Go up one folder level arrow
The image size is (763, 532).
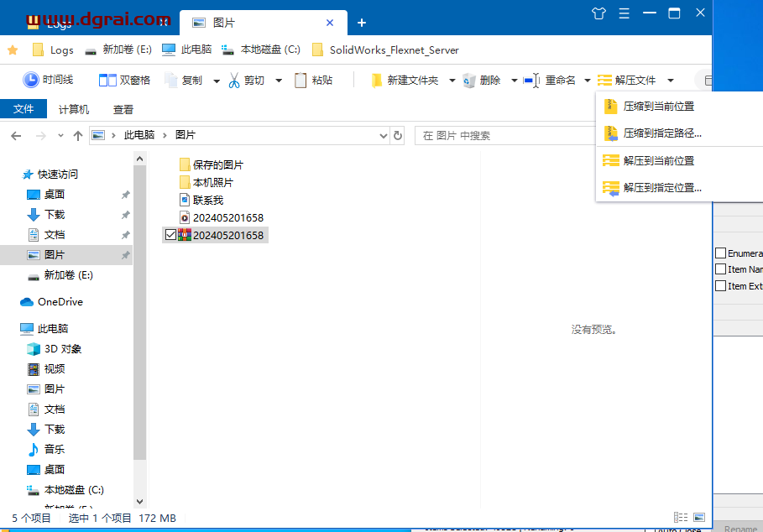coord(78,136)
